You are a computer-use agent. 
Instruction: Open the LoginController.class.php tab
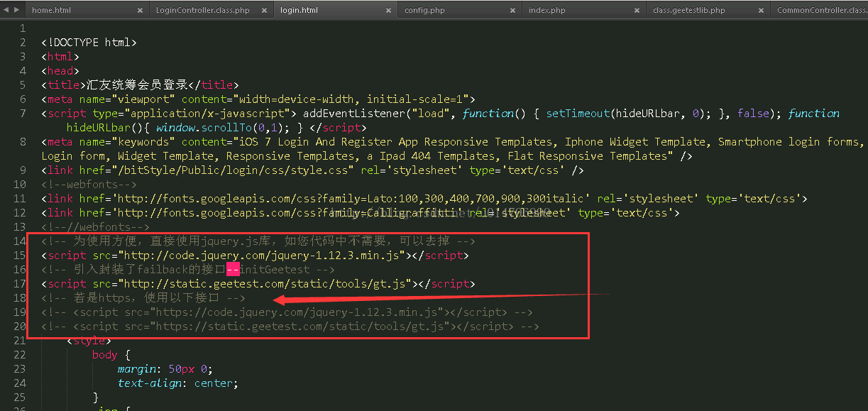click(x=203, y=10)
